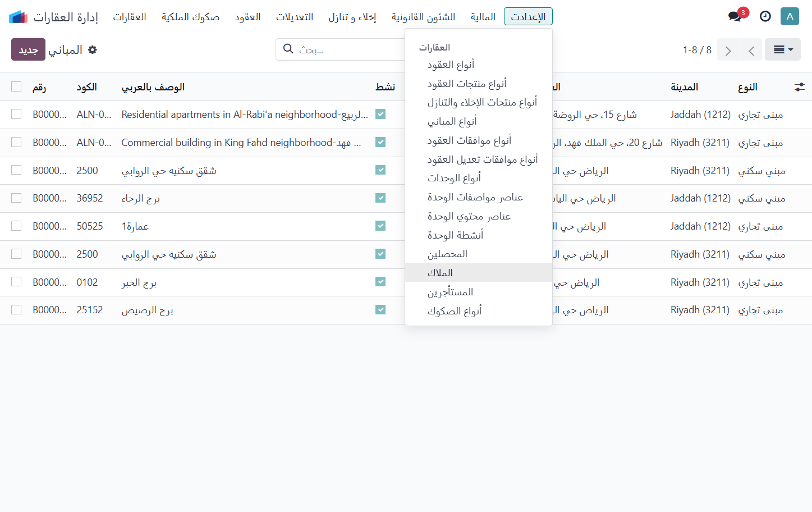Select the برج الرصيص row checkbox

[16, 309]
